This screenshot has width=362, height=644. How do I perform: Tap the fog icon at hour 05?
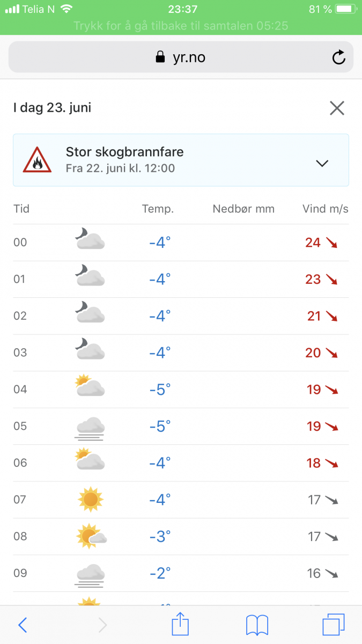tap(90, 427)
